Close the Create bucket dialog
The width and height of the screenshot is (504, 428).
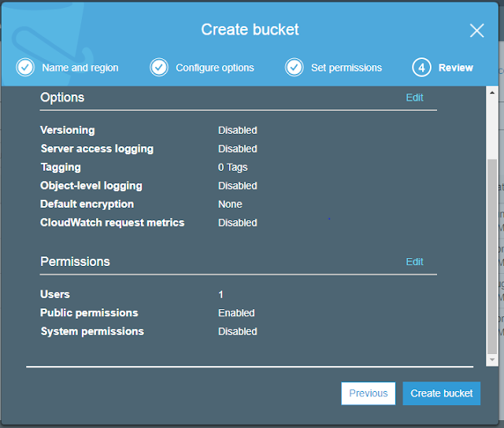(x=476, y=31)
